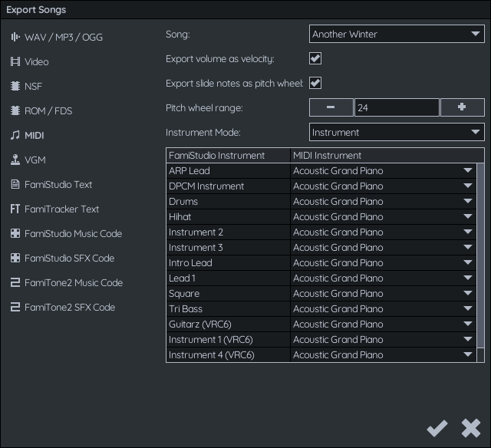Click the FamiStudio Text document icon
Viewport: 491px width, 448px height.
(x=15, y=184)
